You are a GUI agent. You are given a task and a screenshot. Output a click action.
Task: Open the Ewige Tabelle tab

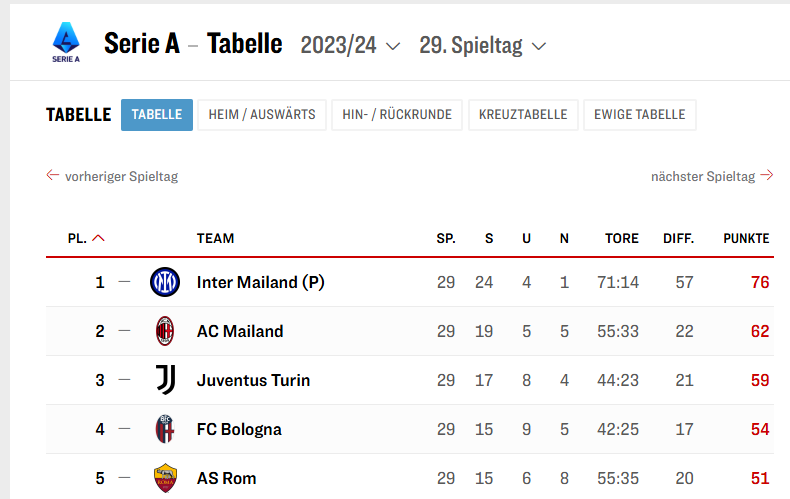point(639,115)
